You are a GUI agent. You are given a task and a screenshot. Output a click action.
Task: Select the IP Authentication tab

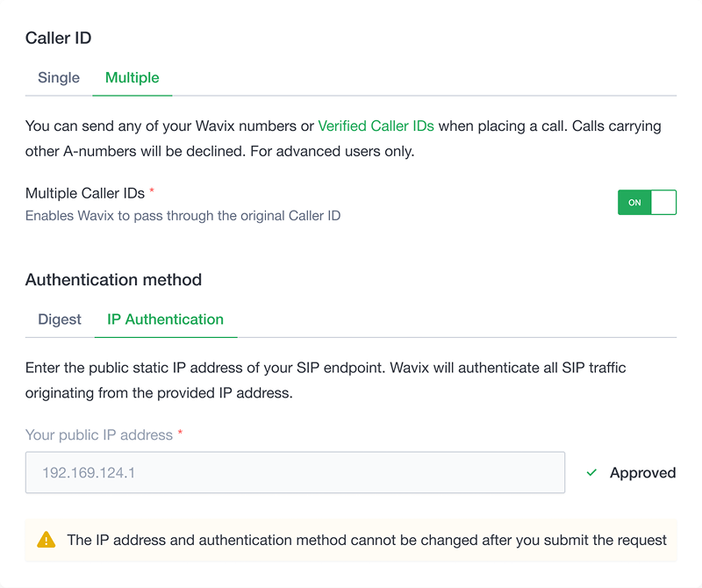click(165, 319)
